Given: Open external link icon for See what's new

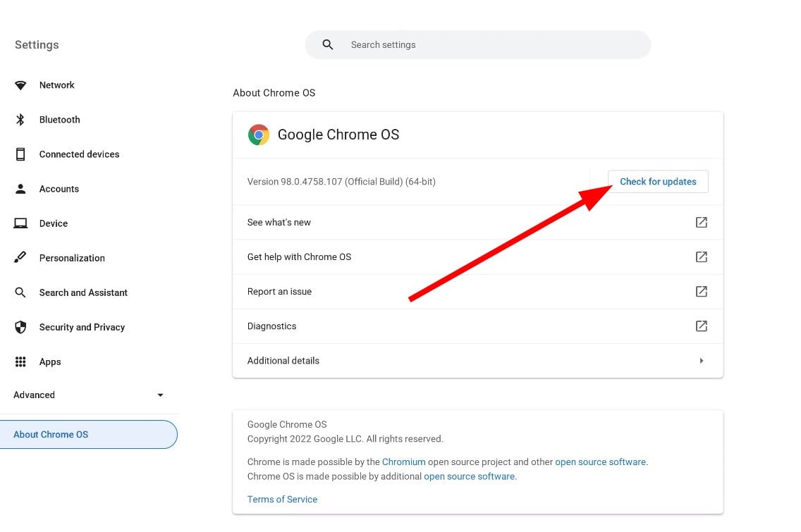Looking at the screenshot, I should pos(702,222).
